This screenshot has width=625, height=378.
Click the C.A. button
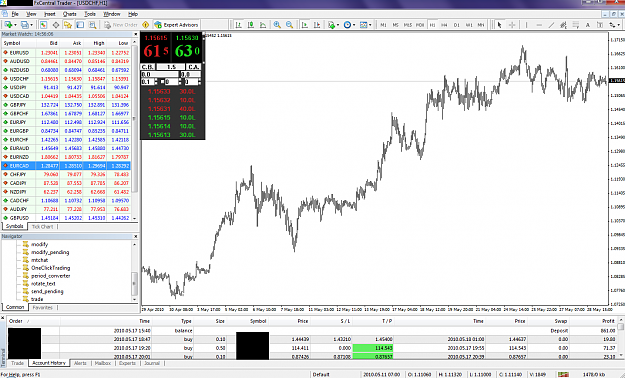coord(194,67)
